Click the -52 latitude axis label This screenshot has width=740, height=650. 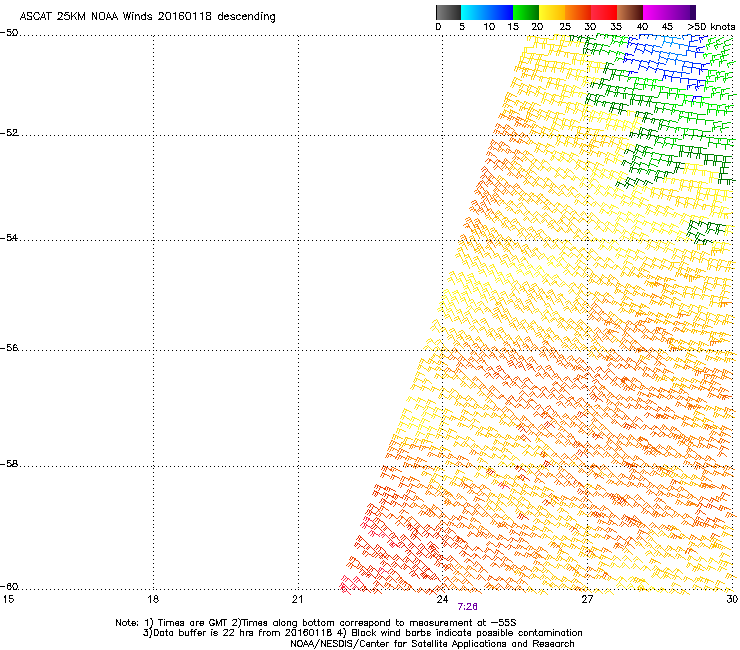coord(9,133)
